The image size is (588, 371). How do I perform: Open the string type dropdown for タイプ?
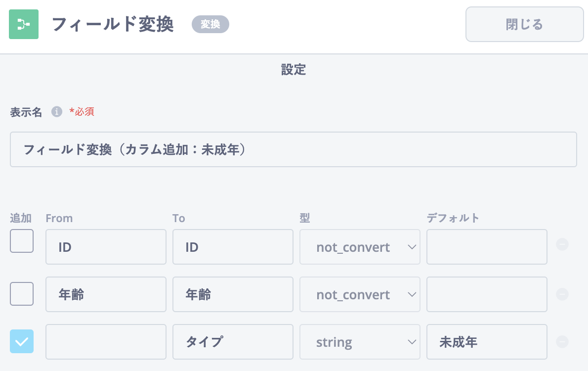pyautogui.click(x=360, y=342)
